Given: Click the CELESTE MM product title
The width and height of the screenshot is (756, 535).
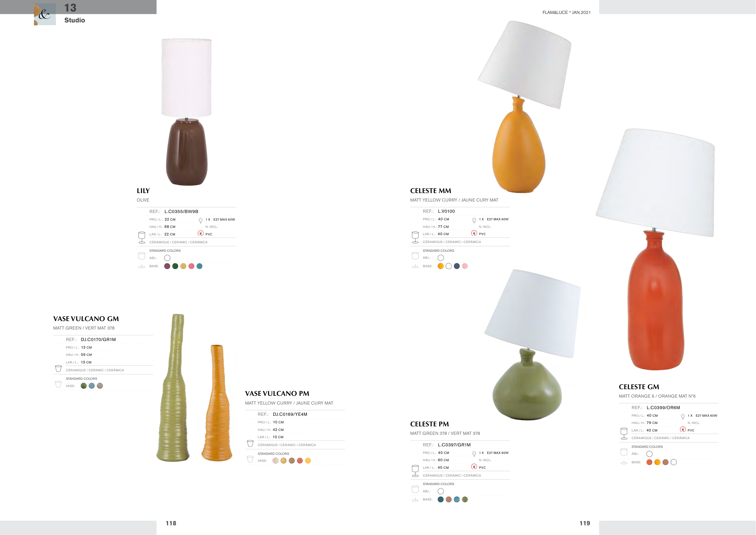Looking at the screenshot, I should (x=431, y=191).
